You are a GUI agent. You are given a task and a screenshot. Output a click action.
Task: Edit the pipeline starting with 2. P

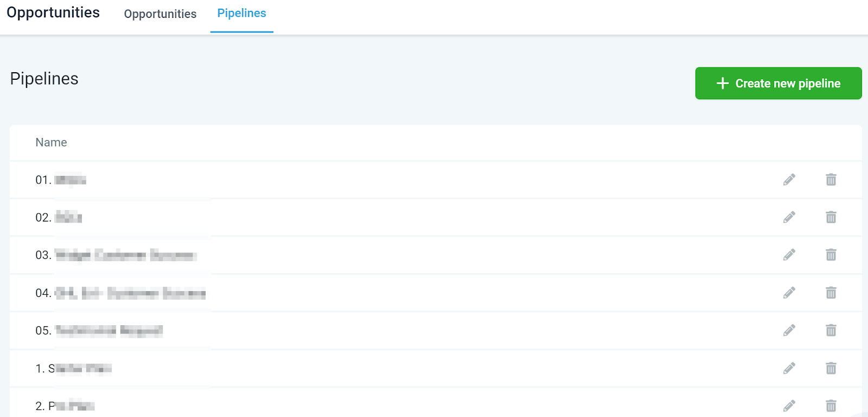click(789, 406)
